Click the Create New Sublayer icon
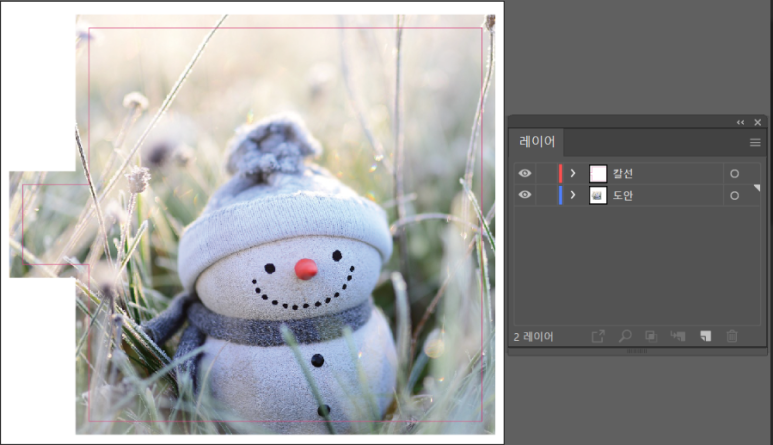The width and height of the screenshot is (773, 445). click(678, 336)
